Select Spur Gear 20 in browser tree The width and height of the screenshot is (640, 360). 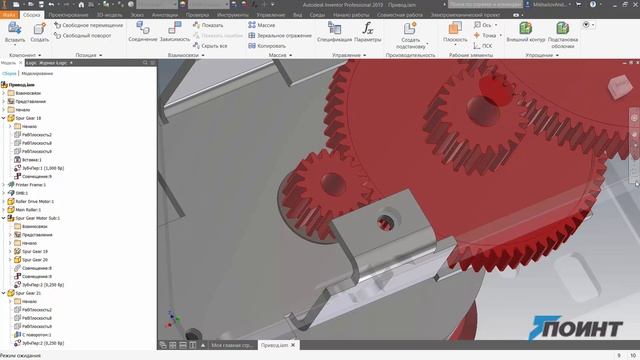(31, 260)
